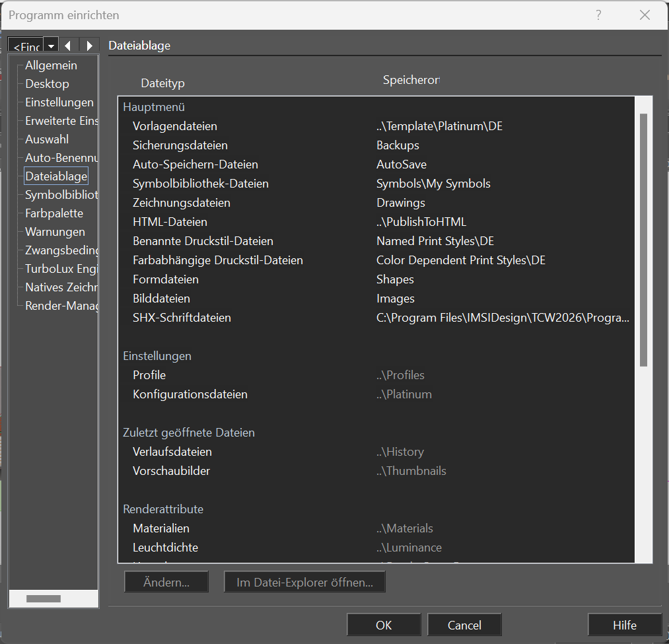Screen dimensions: 669x644
Task: Select the Auswahl tree entry
Action: pyautogui.click(x=47, y=139)
